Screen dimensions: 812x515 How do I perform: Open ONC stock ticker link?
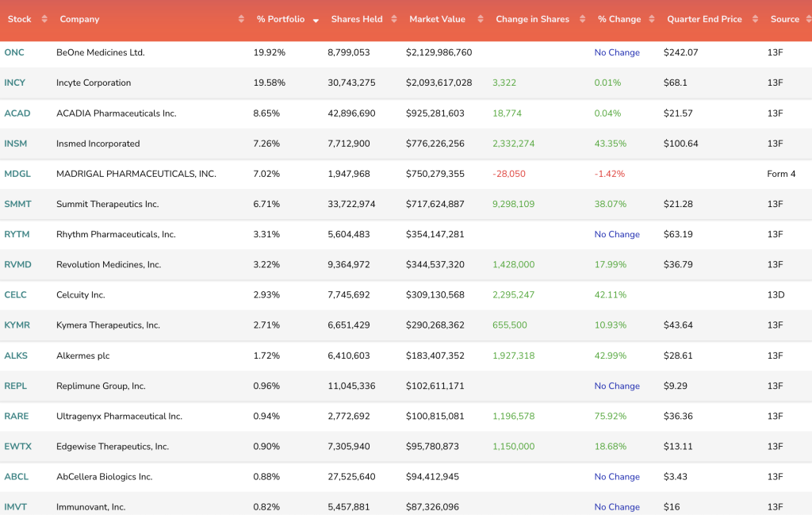coord(14,52)
